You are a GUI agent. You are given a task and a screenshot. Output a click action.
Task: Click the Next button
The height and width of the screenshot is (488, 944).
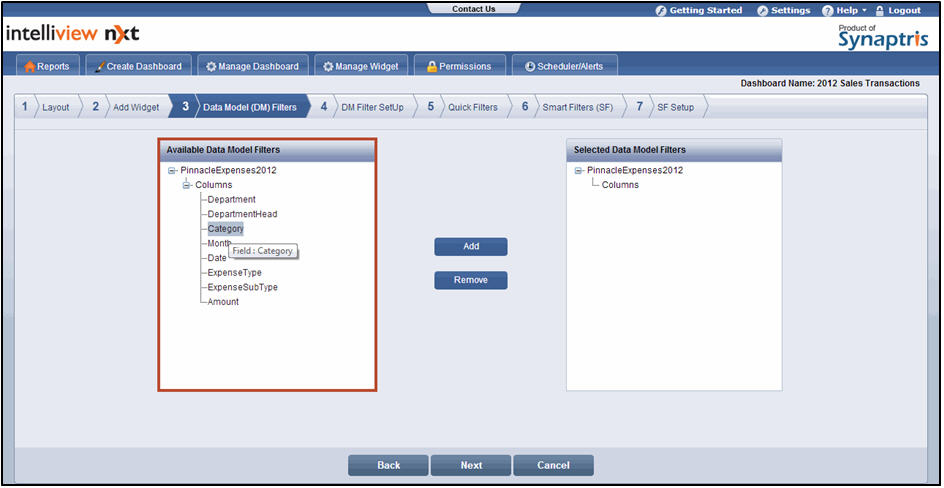coord(471,465)
